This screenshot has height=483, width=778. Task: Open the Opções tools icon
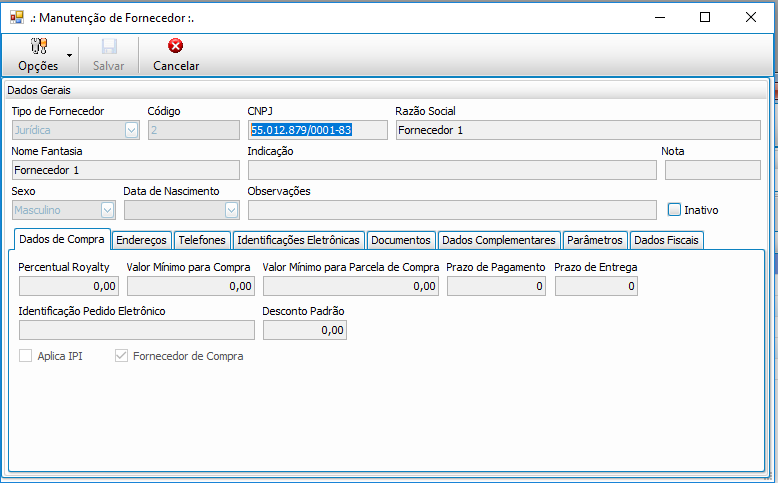coord(39,46)
